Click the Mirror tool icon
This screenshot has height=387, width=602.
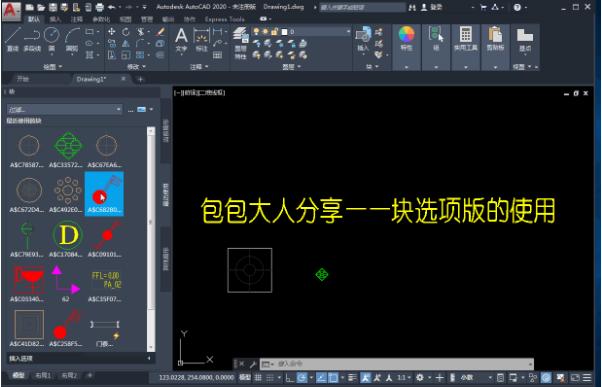(126, 43)
